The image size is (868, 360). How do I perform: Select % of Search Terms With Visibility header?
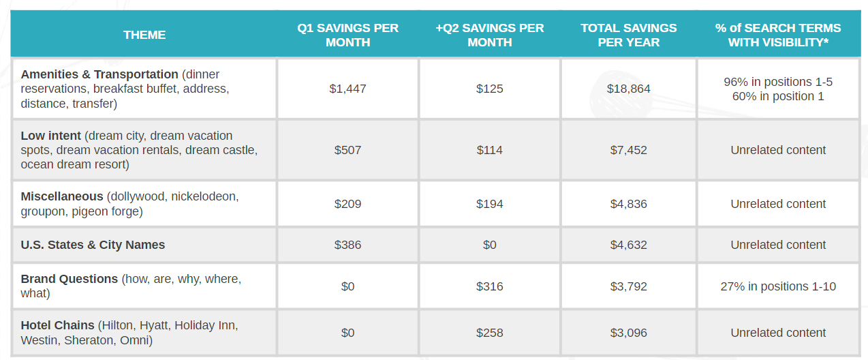click(x=778, y=35)
